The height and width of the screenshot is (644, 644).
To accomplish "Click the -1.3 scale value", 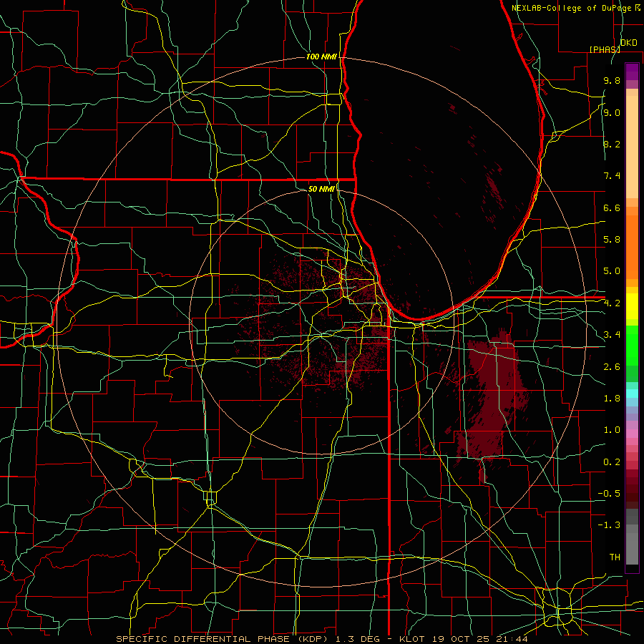I will coord(609,525).
